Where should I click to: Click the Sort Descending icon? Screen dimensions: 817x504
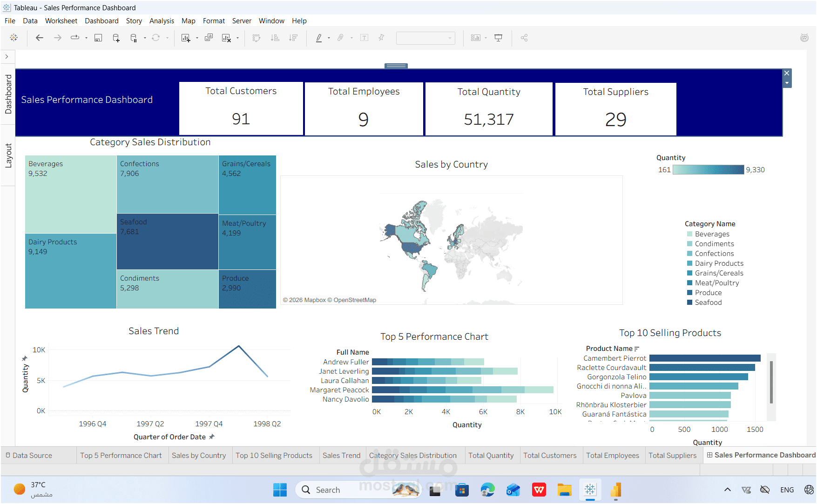293,38
